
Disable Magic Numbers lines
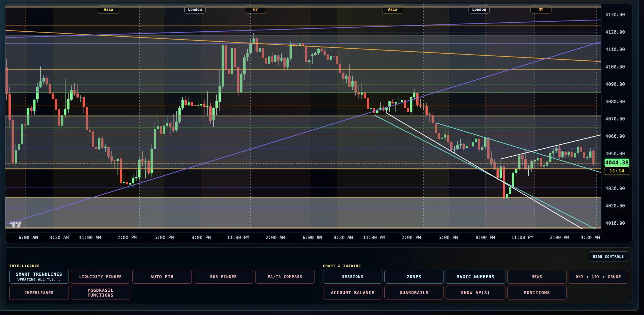click(x=475, y=277)
